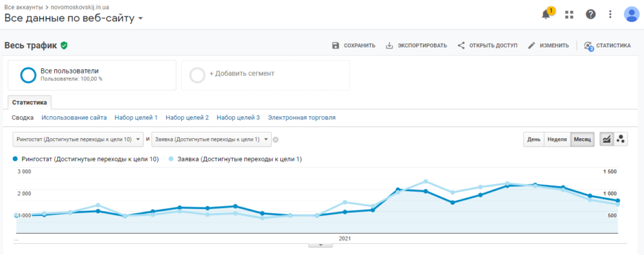Select the line chart view icon
Viewport: 644px width, 255px height.
tap(606, 139)
